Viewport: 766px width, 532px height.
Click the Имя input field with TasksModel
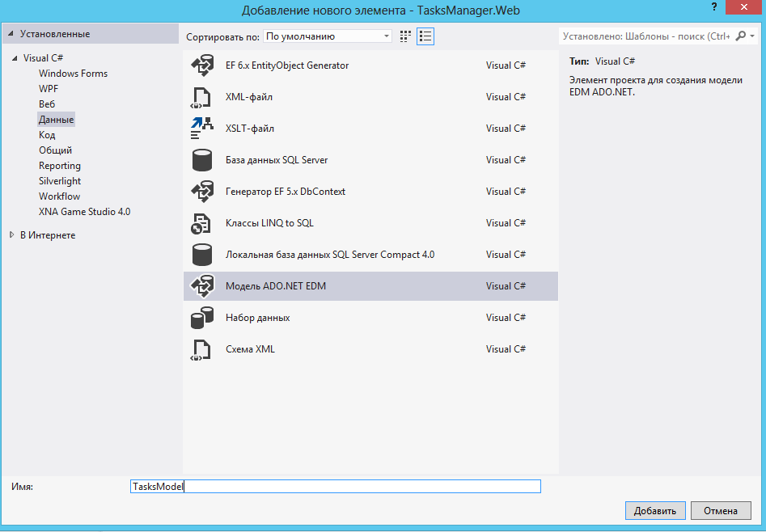point(336,486)
